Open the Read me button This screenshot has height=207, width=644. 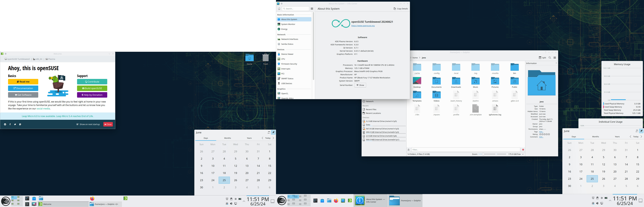point(23,82)
